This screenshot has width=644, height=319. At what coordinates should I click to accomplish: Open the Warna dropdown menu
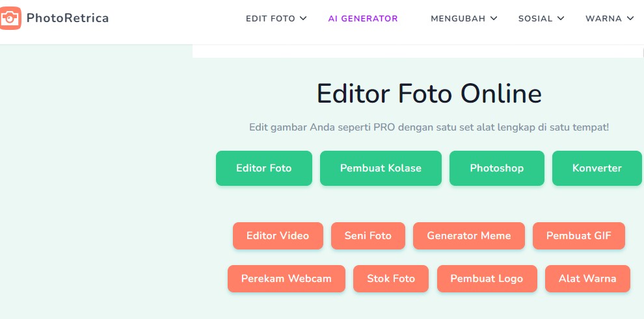609,19
